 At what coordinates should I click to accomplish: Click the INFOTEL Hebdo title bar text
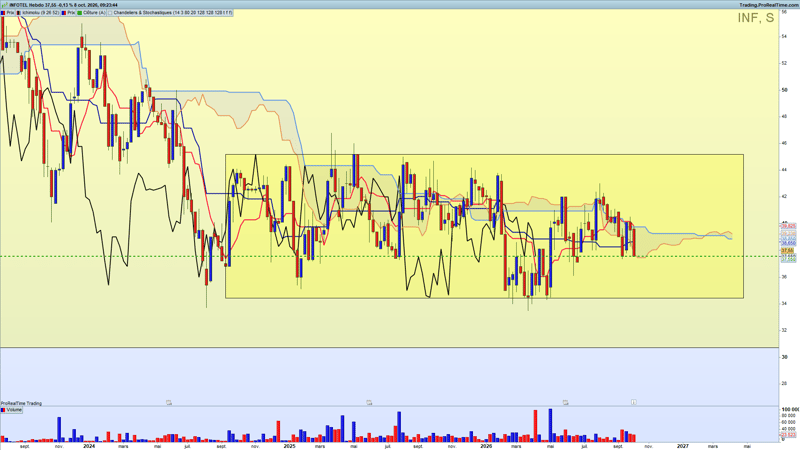(x=63, y=5)
